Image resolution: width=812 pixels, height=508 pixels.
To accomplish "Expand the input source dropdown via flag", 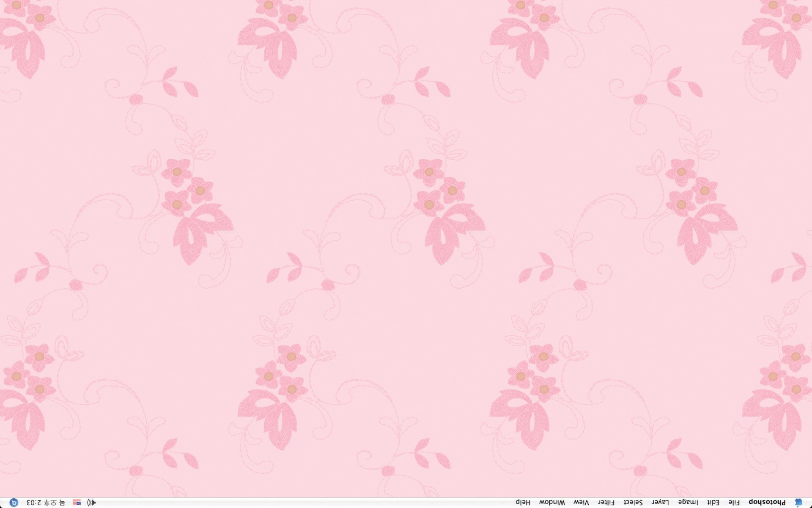I will (x=77, y=502).
